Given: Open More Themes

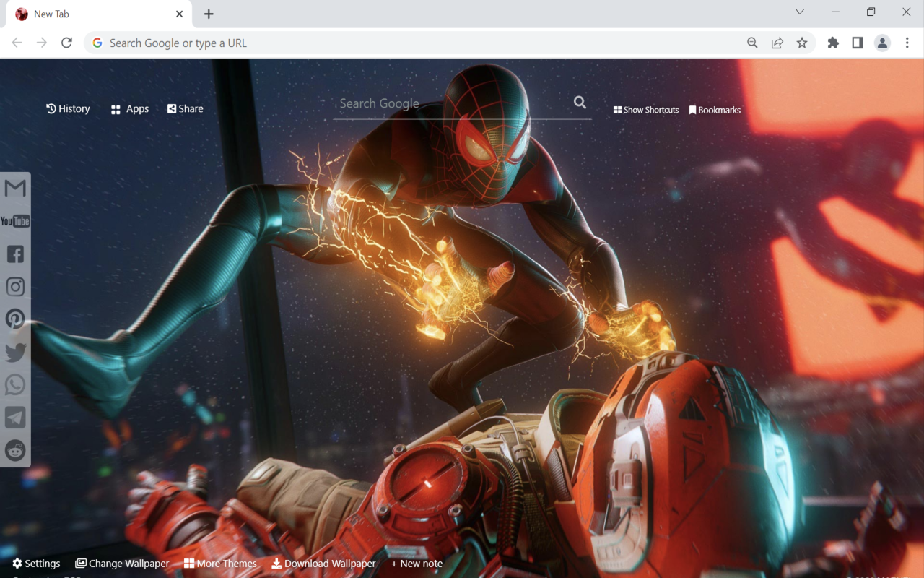Looking at the screenshot, I should tap(220, 564).
